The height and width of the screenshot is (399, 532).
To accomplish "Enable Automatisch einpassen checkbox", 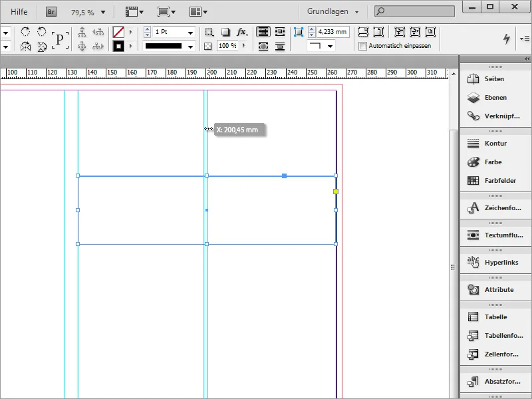I will coord(362,46).
